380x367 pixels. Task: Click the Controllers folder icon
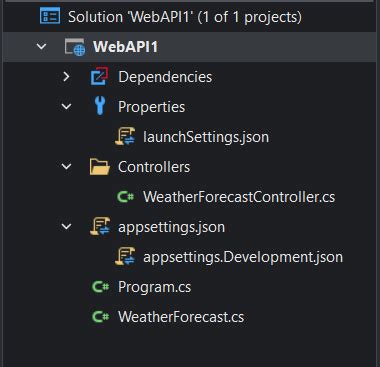(x=100, y=167)
